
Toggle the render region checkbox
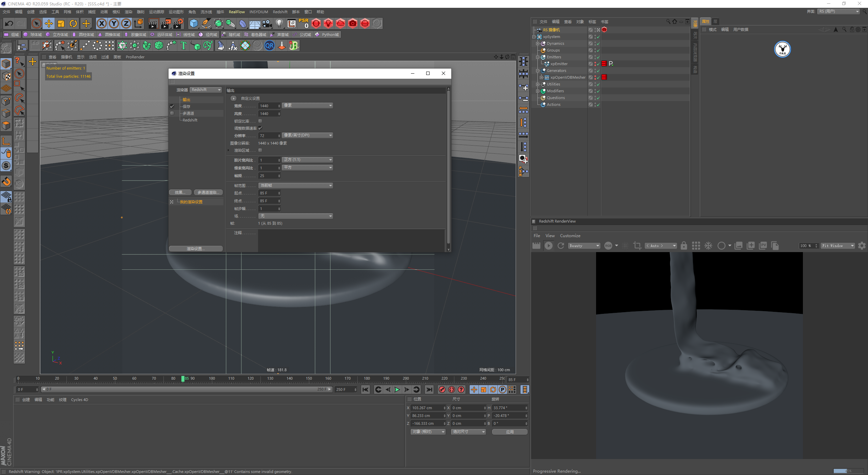point(260,150)
